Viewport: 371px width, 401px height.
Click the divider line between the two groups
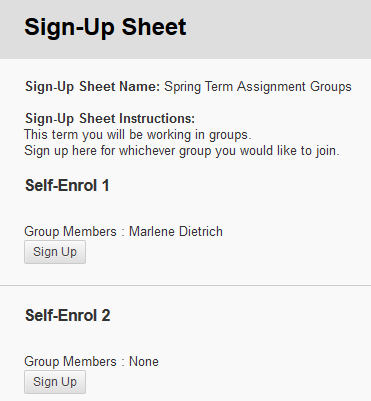pos(185,285)
